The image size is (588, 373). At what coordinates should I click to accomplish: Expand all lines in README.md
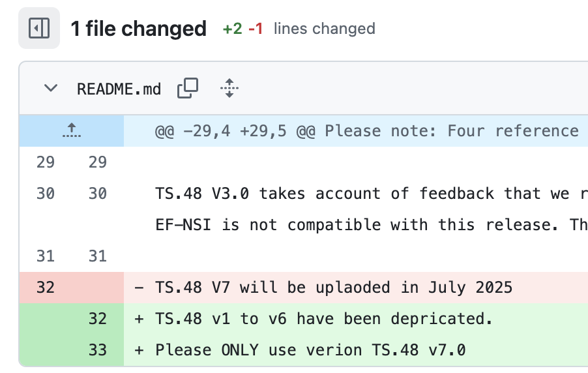[x=229, y=88]
